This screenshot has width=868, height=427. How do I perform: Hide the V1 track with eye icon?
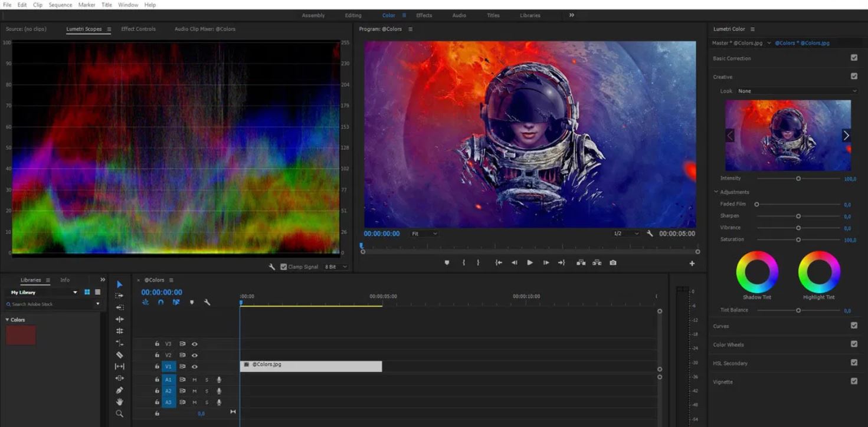click(x=195, y=367)
